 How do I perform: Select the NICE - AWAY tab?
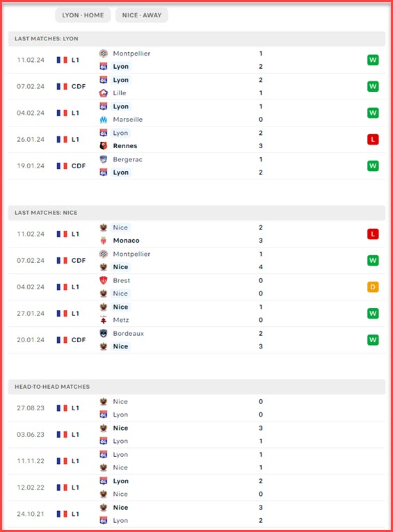[142, 15]
